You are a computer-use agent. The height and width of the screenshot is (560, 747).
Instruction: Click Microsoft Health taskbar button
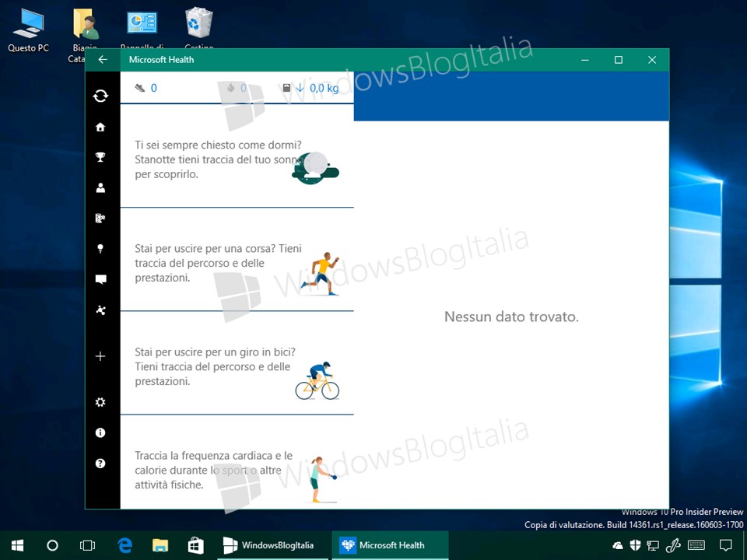(390, 545)
